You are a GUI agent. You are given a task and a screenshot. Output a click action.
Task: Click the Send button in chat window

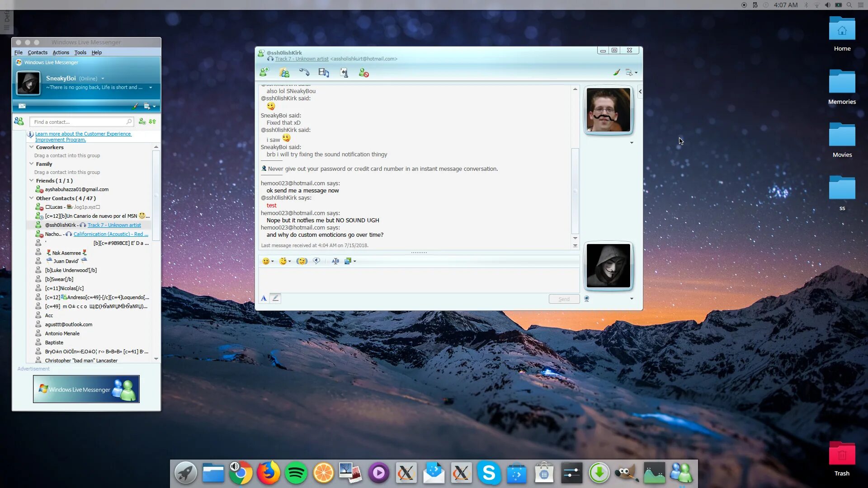click(564, 299)
